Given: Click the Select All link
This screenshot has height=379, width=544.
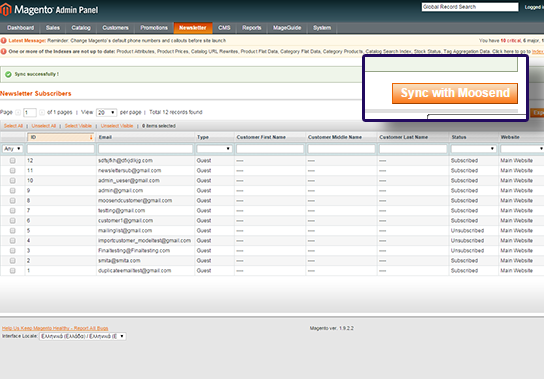Looking at the screenshot, I should click(13, 126).
